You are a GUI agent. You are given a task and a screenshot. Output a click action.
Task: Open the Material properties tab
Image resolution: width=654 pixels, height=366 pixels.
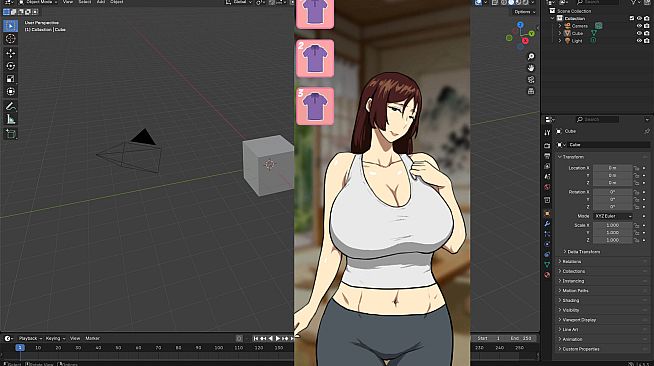point(547,275)
